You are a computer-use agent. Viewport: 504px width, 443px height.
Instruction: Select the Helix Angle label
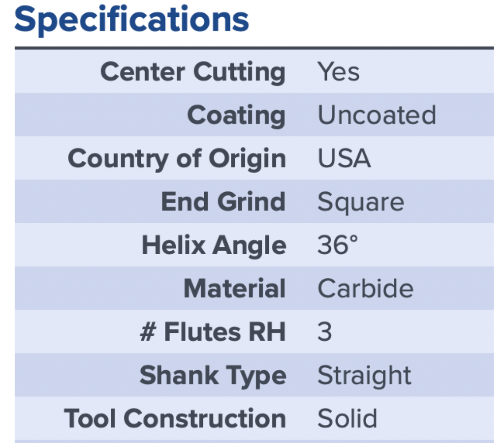click(x=214, y=245)
